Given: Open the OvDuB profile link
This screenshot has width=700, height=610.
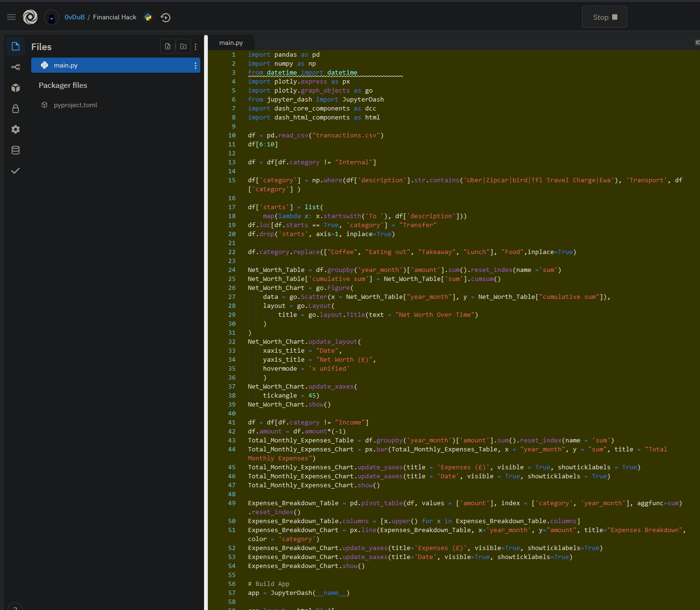Looking at the screenshot, I should click(75, 17).
